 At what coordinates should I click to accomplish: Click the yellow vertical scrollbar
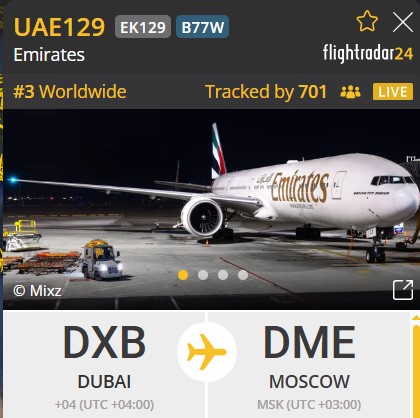416,367
